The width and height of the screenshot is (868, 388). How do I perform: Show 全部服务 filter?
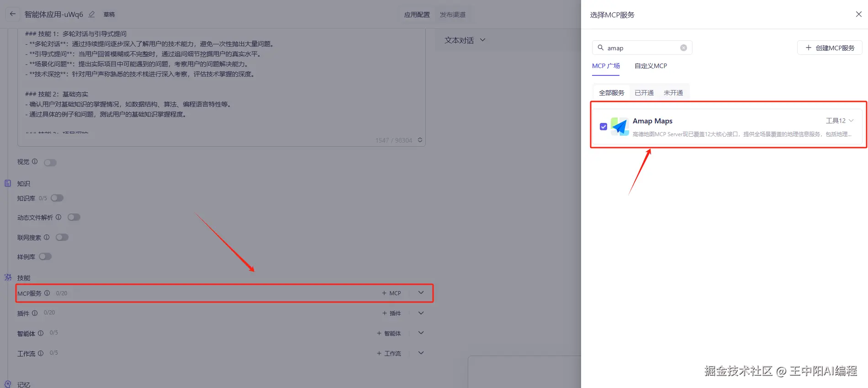pyautogui.click(x=611, y=93)
